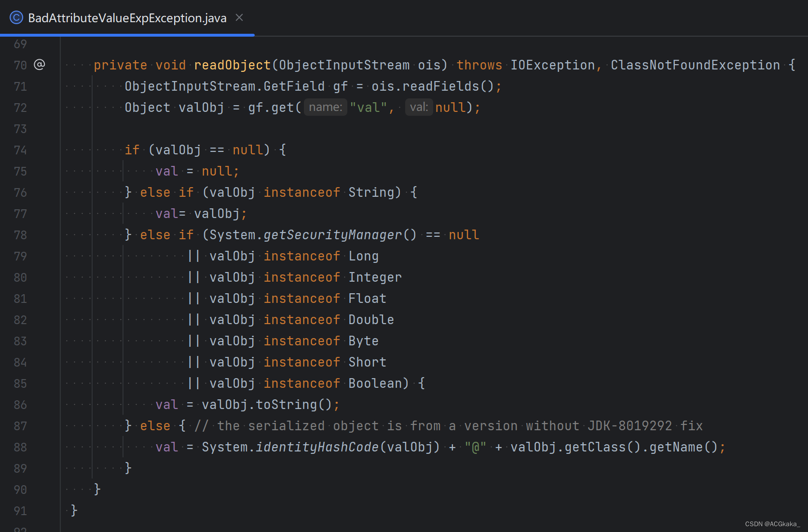
Task: Click the Byte type on line 83
Action: click(364, 341)
